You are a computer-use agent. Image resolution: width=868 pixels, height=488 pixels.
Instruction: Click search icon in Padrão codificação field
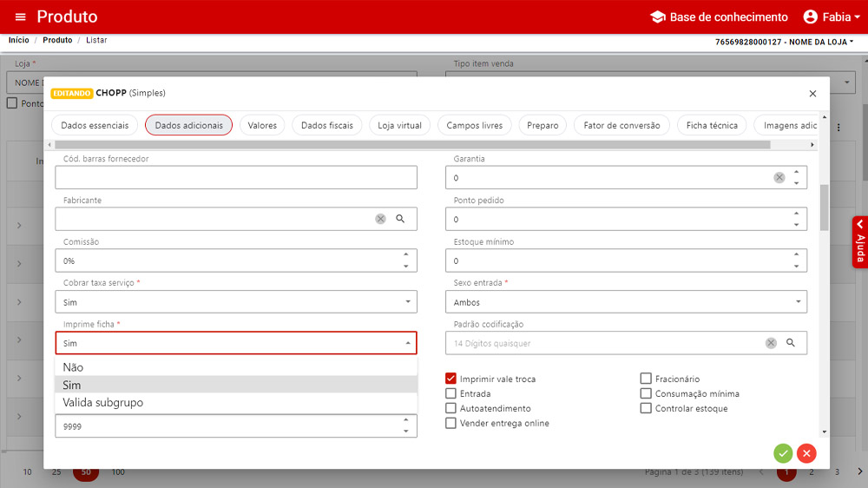tap(791, 343)
